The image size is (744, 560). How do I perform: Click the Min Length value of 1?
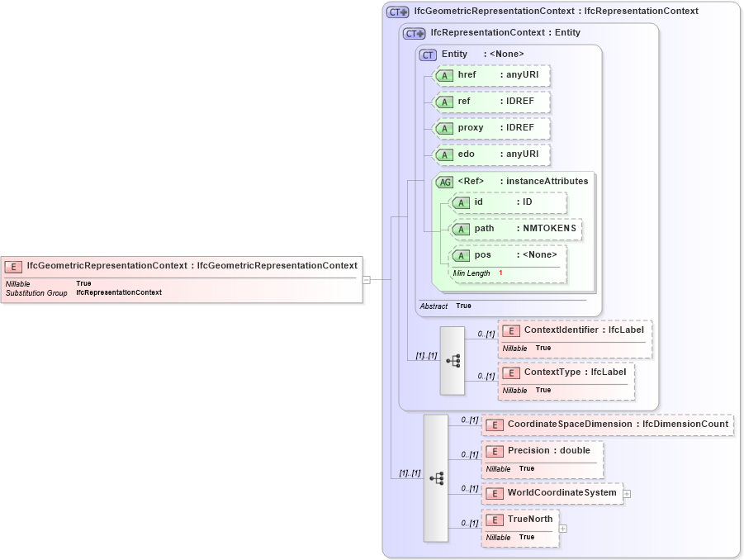coord(502,273)
